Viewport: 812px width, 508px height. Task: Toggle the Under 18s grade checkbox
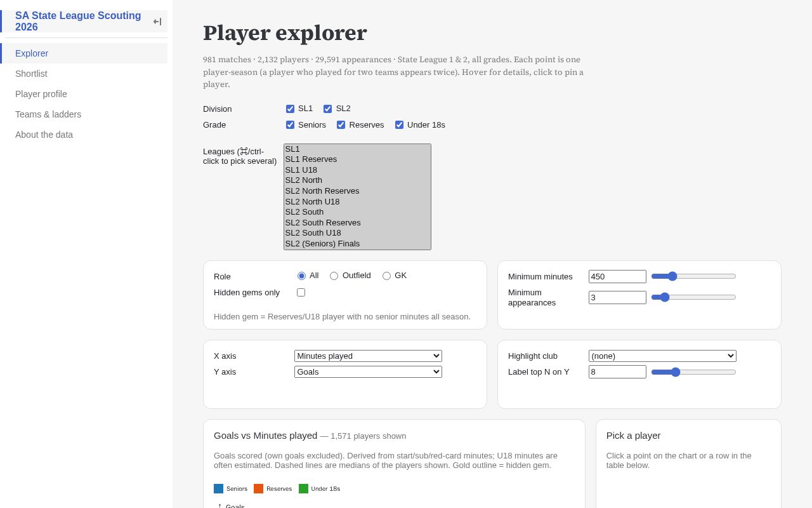coord(399,125)
